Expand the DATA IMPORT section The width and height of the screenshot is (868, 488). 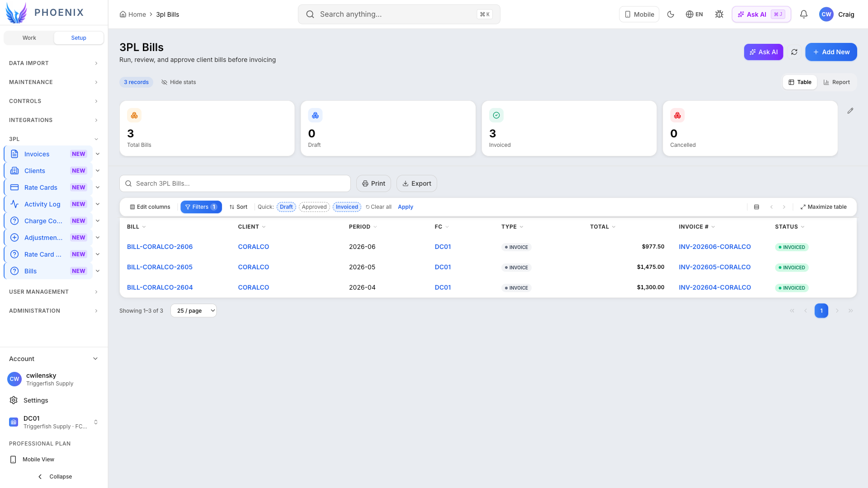coord(54,63)
